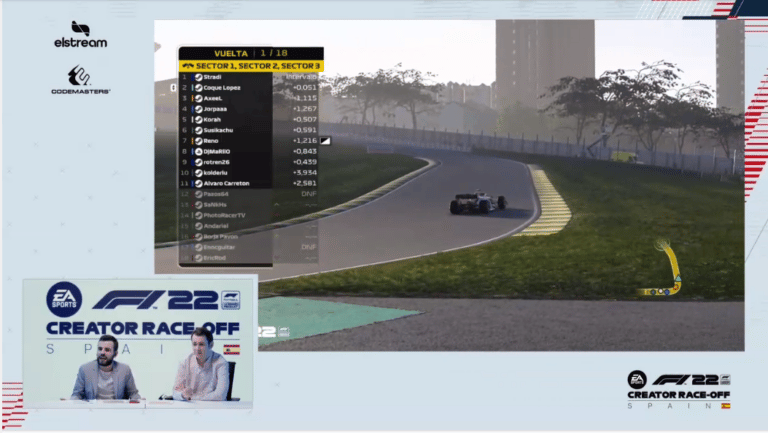Viewport: 768px width, 433px height.
Task: Click the Steam icon next to kolderiu
Action: (199, 173)
